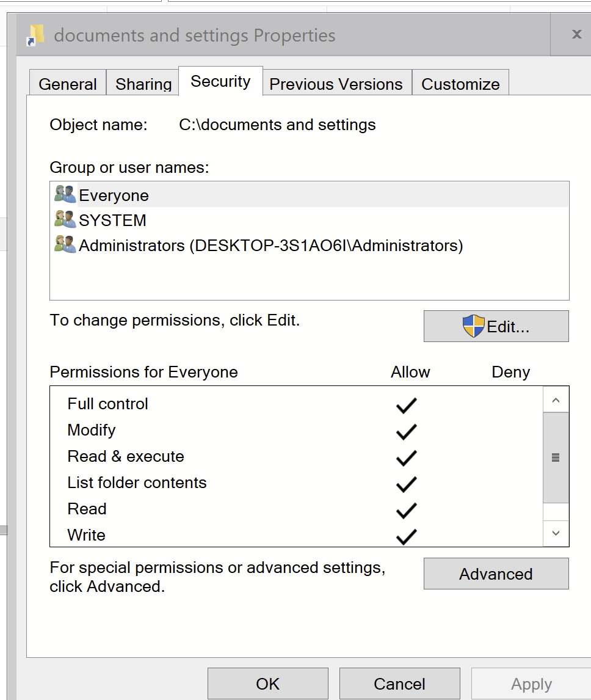Switch to the General tab
Screen dimensions: 591x700
click(x=68, y=84)
